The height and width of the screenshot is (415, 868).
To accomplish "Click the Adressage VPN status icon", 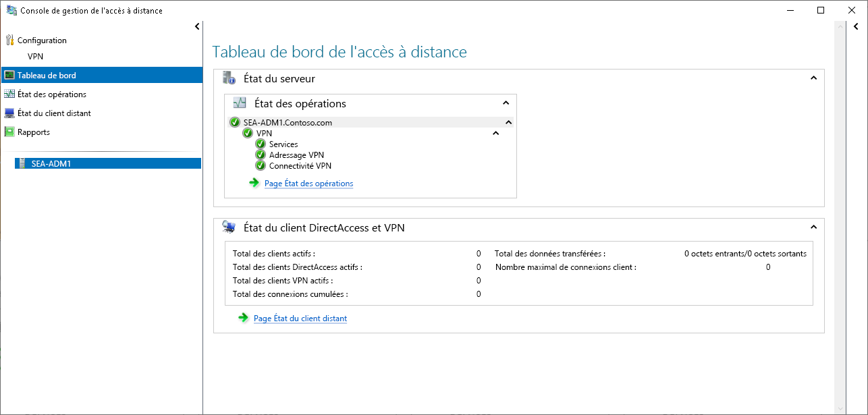I will coord(261,155).
